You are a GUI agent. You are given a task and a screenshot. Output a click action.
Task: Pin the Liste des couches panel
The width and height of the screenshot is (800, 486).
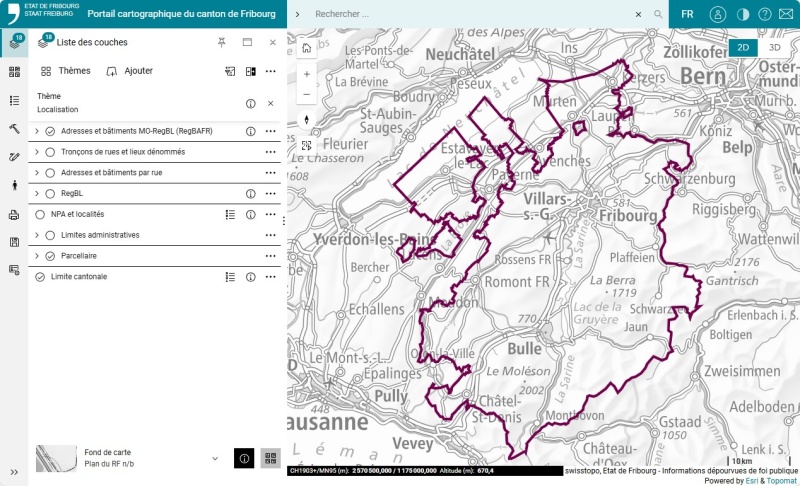(221, 43)
